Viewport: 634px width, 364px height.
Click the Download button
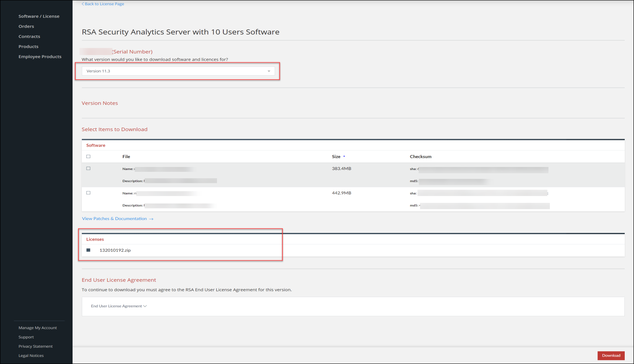click(x=611, y=355)
